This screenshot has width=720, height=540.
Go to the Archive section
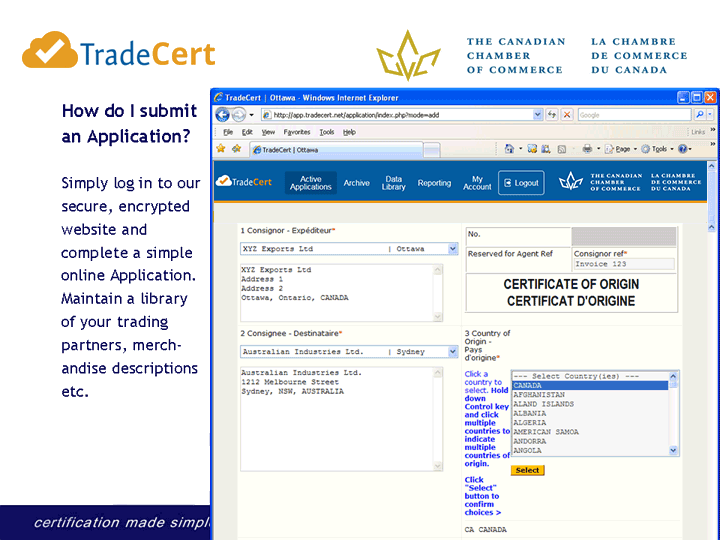(356, 183)
